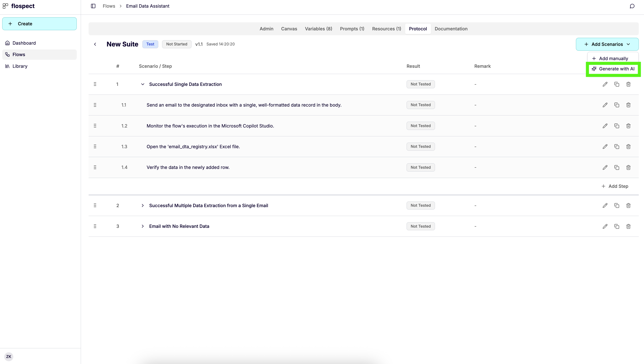Delete step 1.3 using the trash icon
Screen dimensions: 644x364
(x=628, y=146)
